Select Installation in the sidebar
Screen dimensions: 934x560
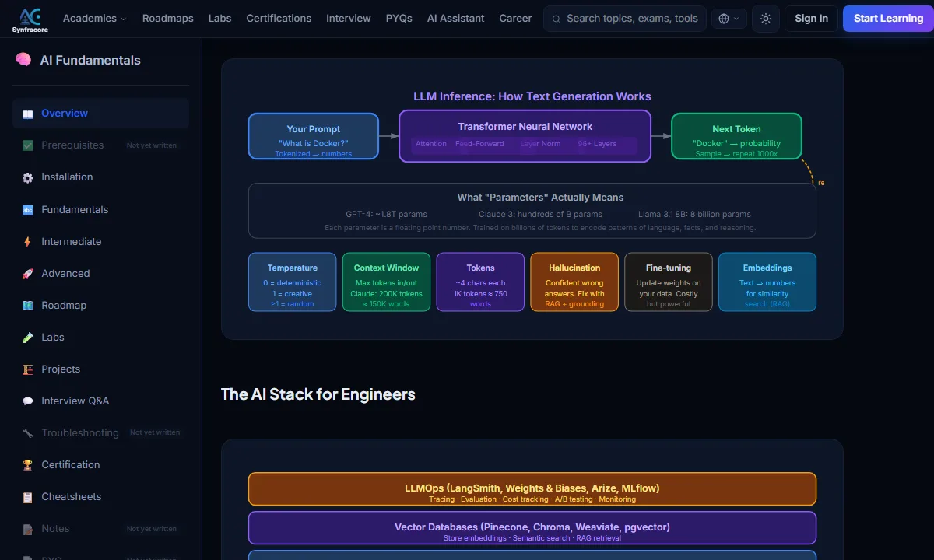coord(100,177)
